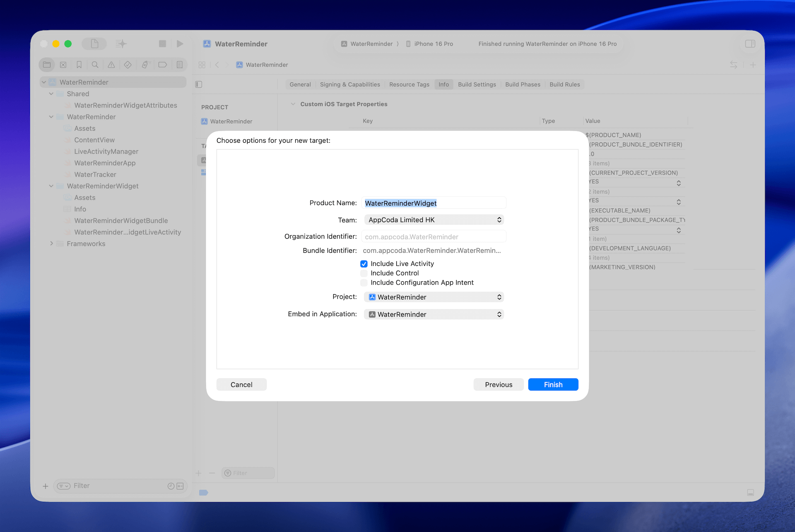Click the Stop square button
795x532 pixels.
point(162,44)
